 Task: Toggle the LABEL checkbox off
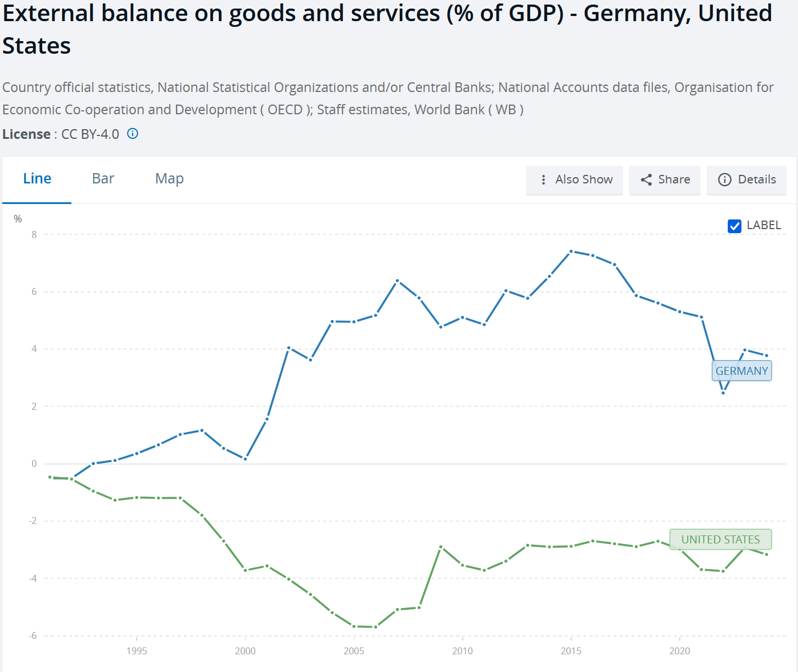coord(735,226)
